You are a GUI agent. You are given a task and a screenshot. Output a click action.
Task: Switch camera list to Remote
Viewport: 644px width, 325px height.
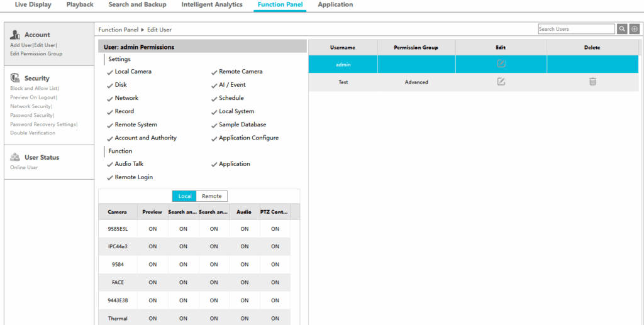click(211, 196)
